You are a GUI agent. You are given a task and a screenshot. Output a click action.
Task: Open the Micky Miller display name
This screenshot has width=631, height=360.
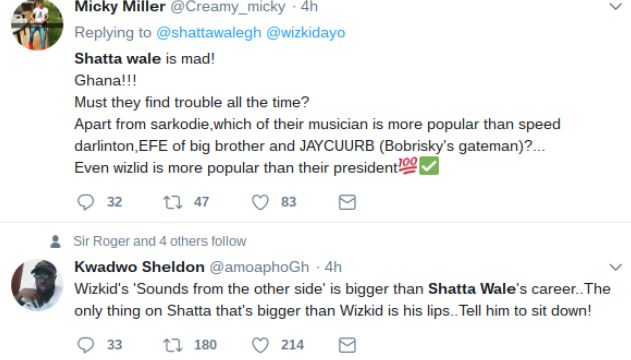point(120,6)
